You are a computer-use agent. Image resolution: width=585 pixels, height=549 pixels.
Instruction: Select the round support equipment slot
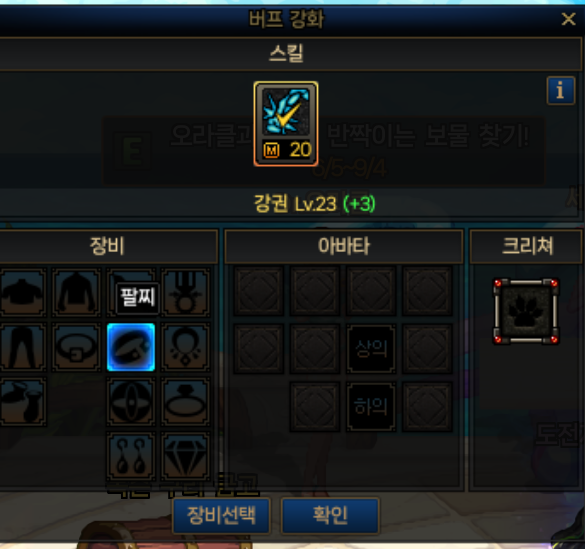(131, 402)
